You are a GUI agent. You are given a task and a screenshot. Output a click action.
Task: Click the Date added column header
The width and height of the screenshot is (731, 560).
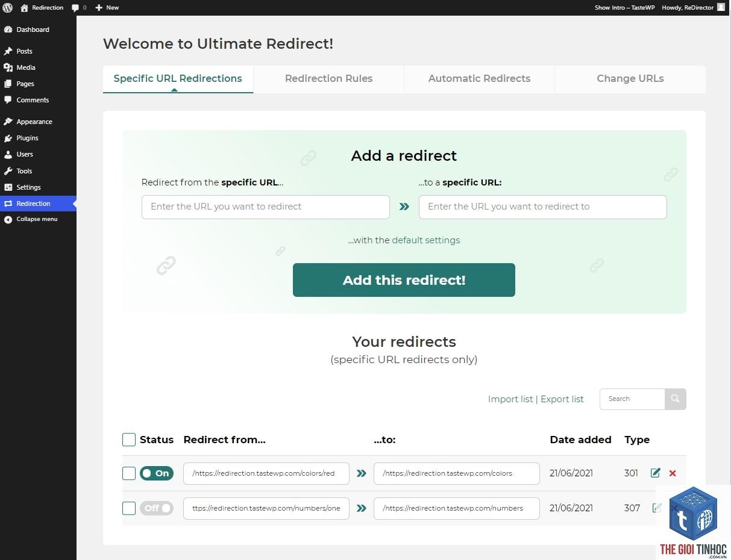(580, 440)
